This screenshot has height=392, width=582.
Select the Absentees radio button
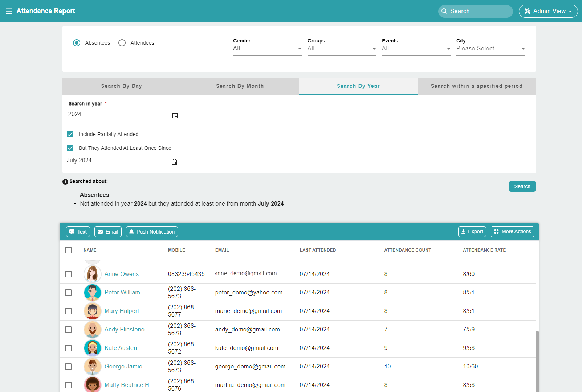pyautogui.click(x=77, y=43)
